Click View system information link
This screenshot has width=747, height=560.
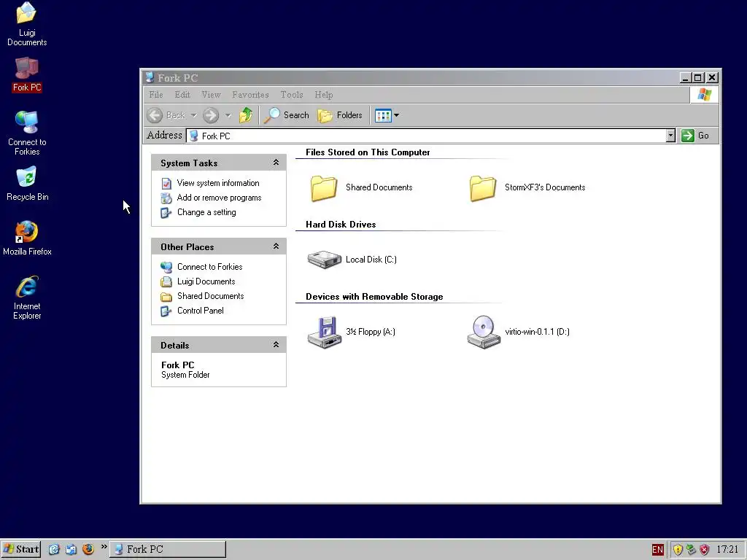tap(218, 183)
